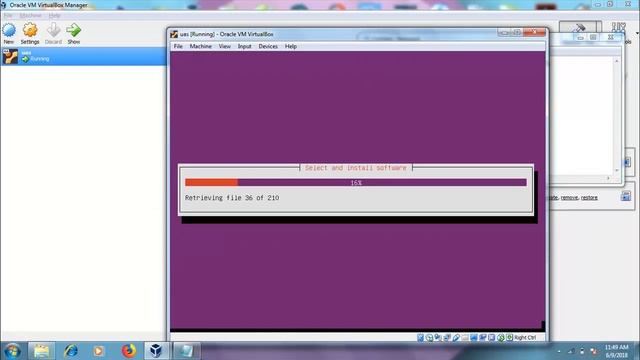Viewport: 640px width, 360px height.
Task: Open the Help menu in VirtualBox Manager
Action: pos(54,16)
